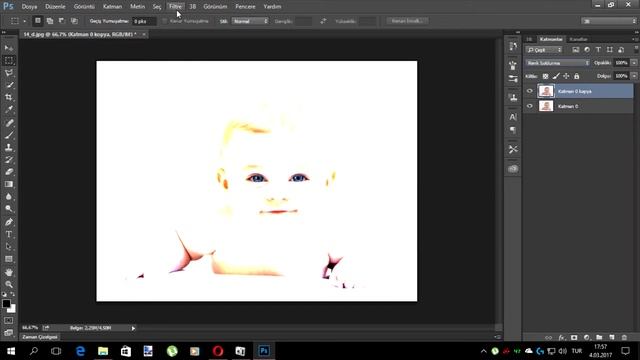This screenshot has height=360, width=640.
Task: Select the Lasso tool
Action: click(x=9, y=73)
